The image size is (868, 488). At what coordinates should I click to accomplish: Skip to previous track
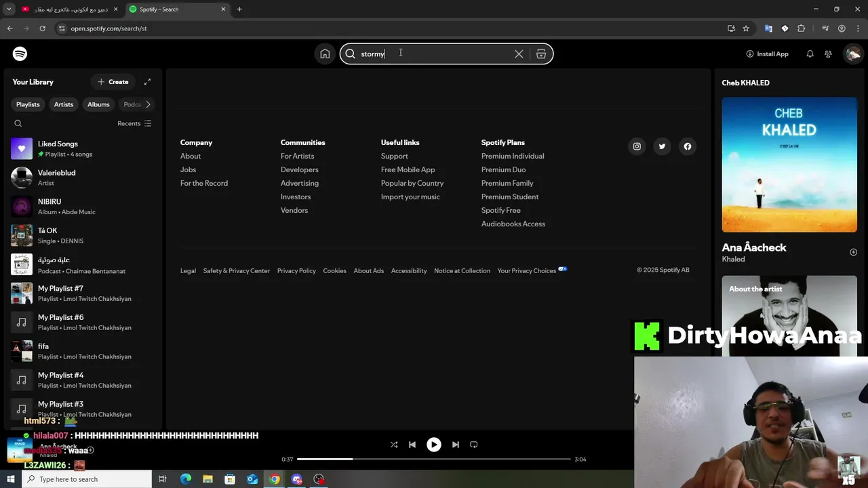(412, 445)
